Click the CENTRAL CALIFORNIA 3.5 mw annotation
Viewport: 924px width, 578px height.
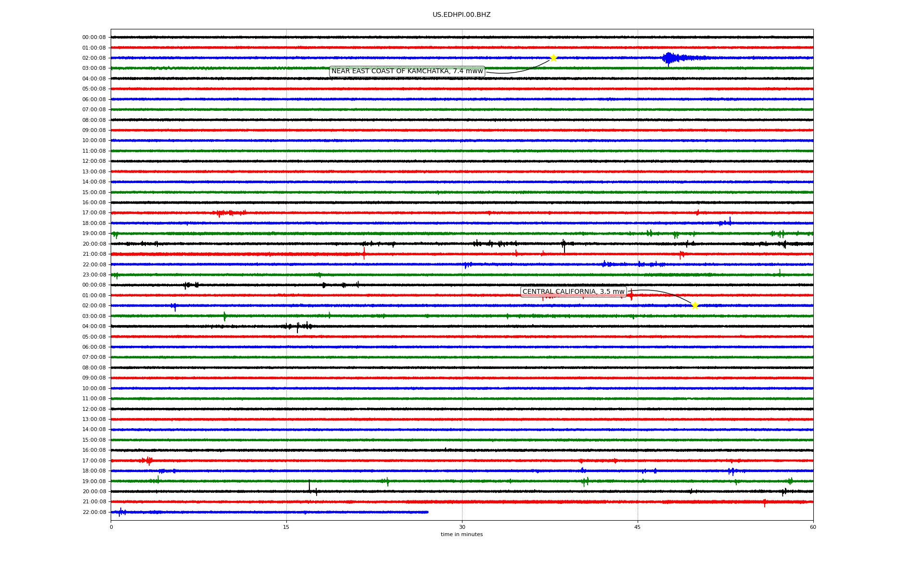573,292
